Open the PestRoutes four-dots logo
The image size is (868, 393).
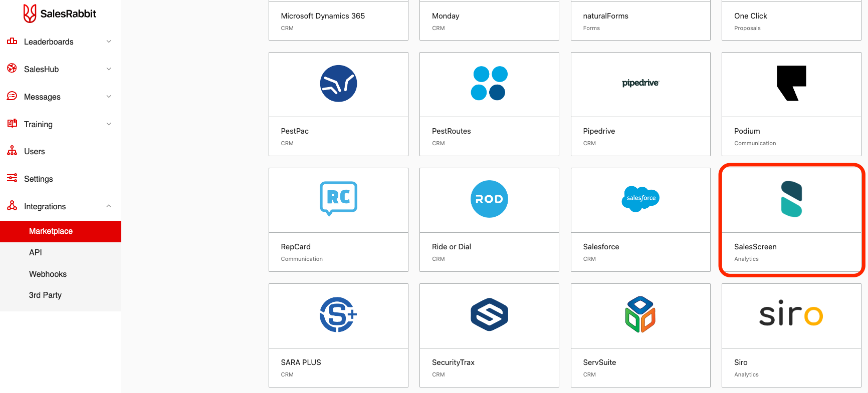(x=489, y=83)
